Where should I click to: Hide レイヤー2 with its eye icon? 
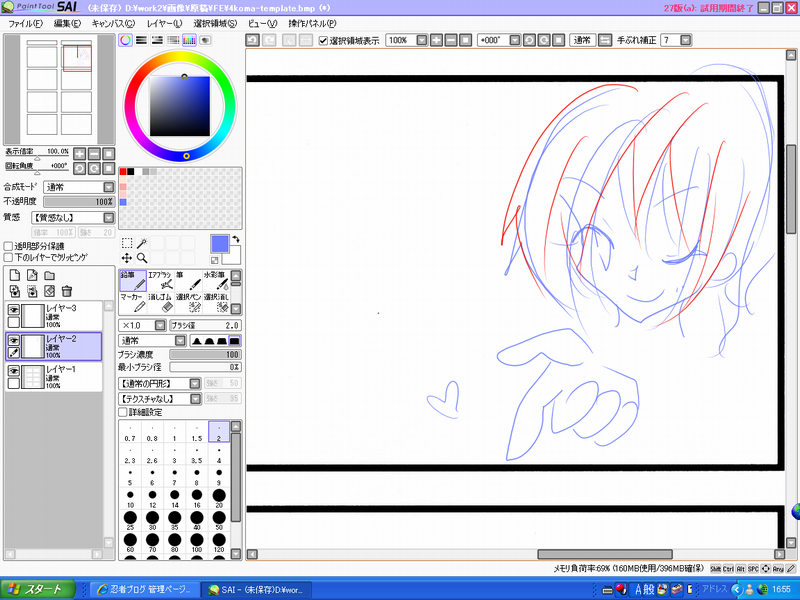14,340
